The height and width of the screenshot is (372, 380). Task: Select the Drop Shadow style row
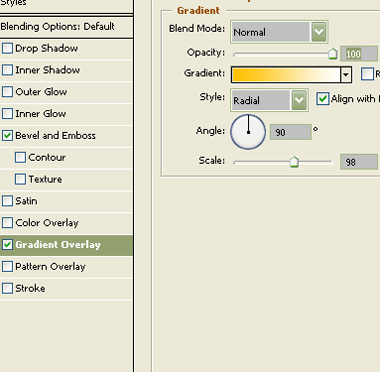click(x=66, y=48)
